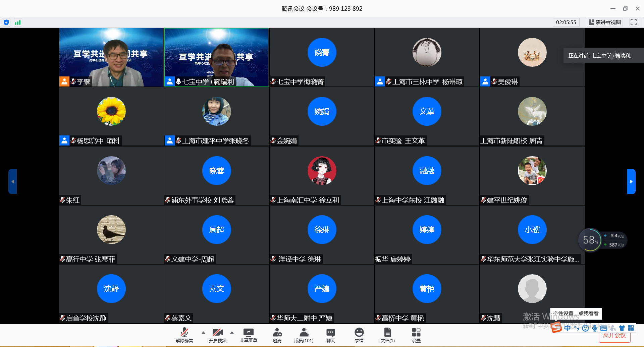This screenshot has width=644, height=347.
Task: Click the crown avatar of 吴俊琳
Action: (532, 52)
